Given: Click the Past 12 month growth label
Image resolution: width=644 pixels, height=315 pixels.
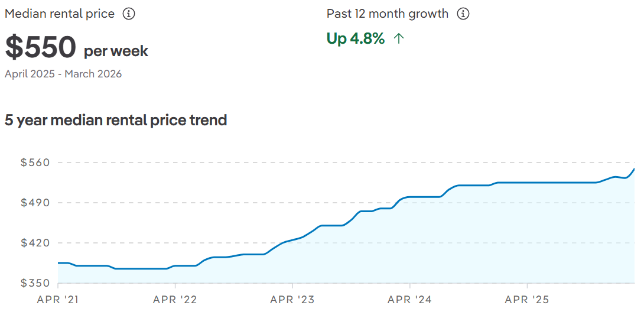Looking at the screenshot, I should tap(388, 14).
